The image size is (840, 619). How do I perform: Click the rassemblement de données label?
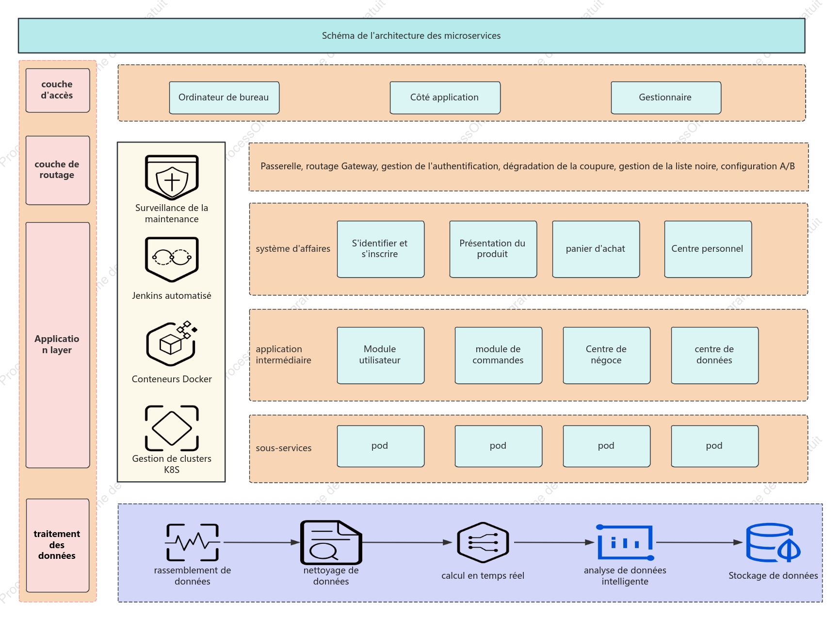tap(193, 576)
